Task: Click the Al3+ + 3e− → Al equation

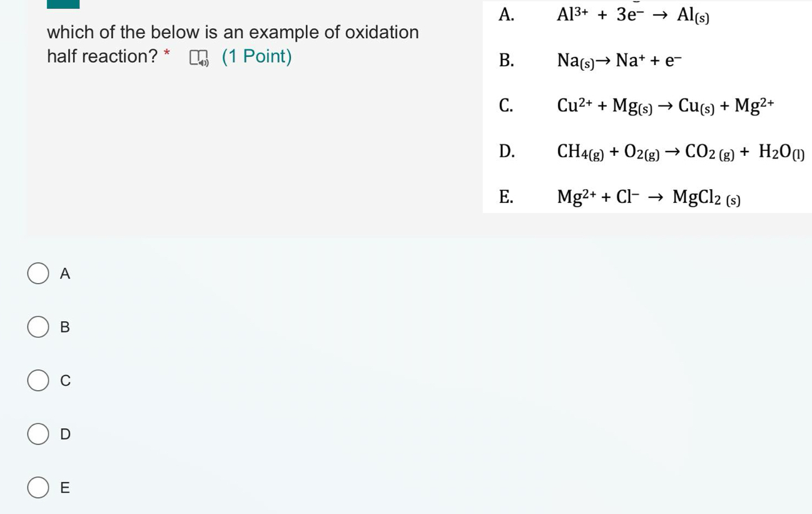Action: (x=632, y=16)
